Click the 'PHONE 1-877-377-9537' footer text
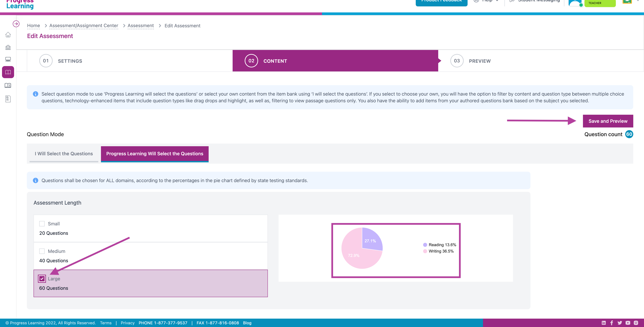This screenshot has height=327, width=644. (163, 323)
